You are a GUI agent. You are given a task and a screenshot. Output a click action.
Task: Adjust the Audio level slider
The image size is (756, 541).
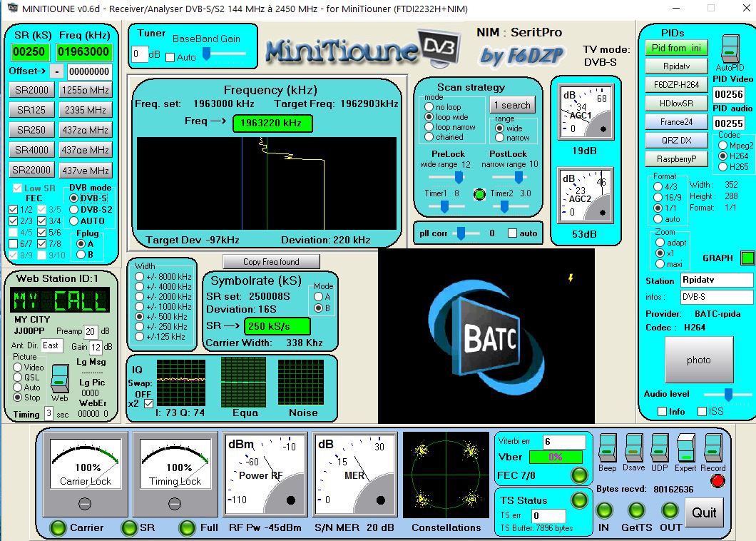[x=728, y=394]
